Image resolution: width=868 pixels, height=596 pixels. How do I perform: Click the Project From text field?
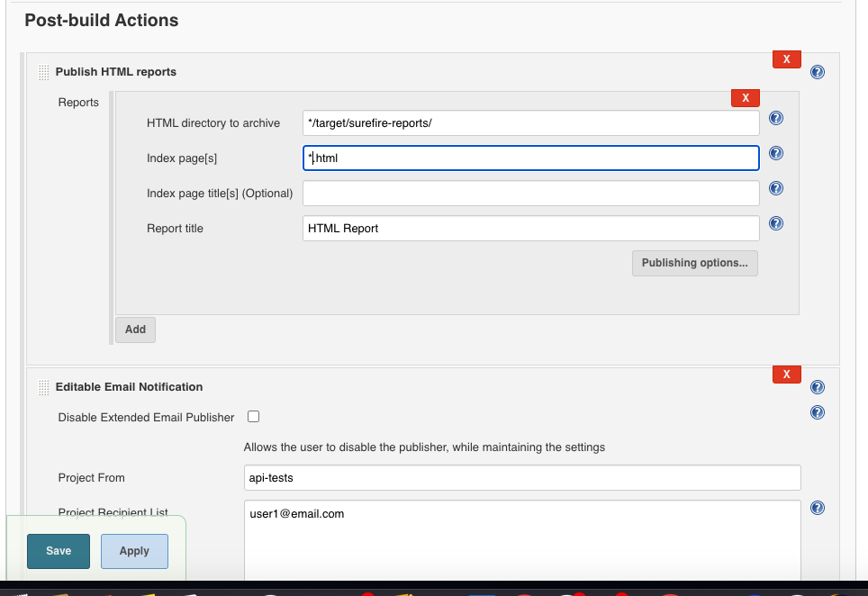(522, 478)
